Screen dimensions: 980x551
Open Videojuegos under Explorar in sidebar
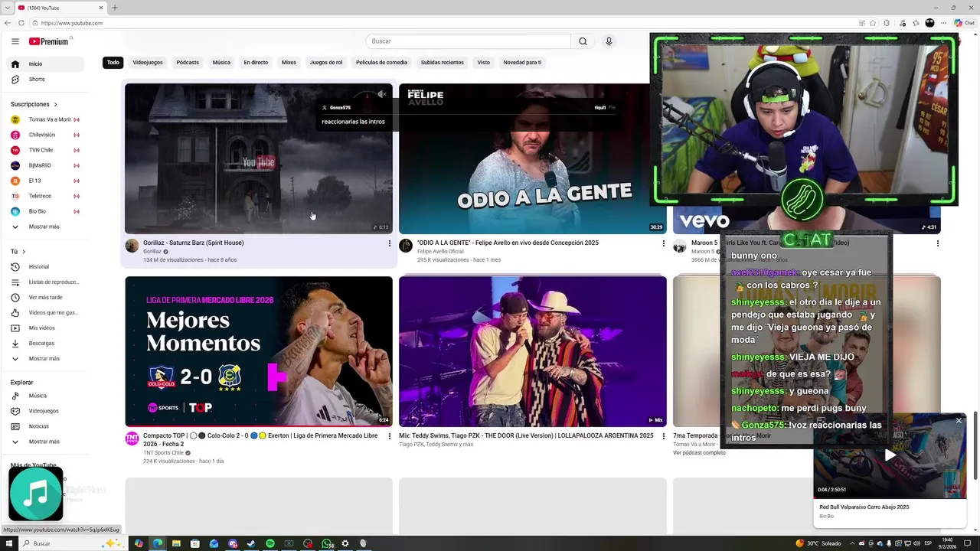point(44,411)
